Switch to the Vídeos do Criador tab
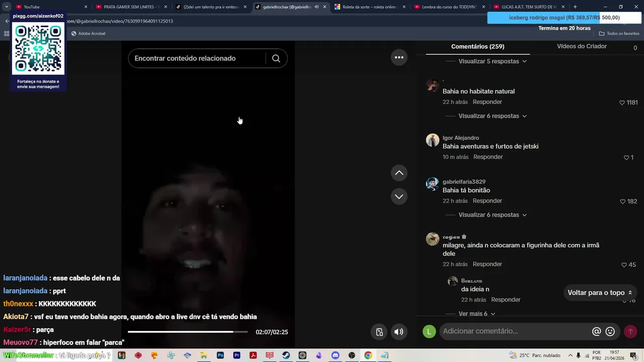The image size is (644, 362). [582, 46]
